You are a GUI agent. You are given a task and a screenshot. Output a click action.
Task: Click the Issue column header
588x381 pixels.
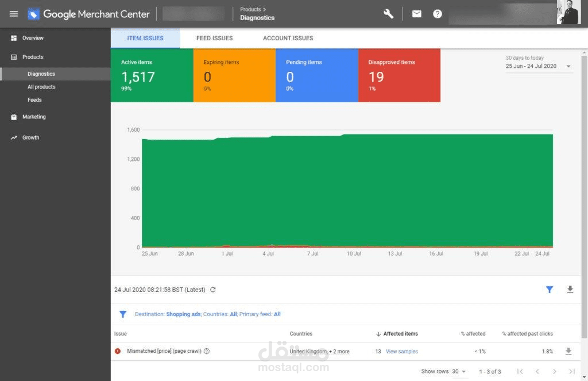(x=121, y=334)
